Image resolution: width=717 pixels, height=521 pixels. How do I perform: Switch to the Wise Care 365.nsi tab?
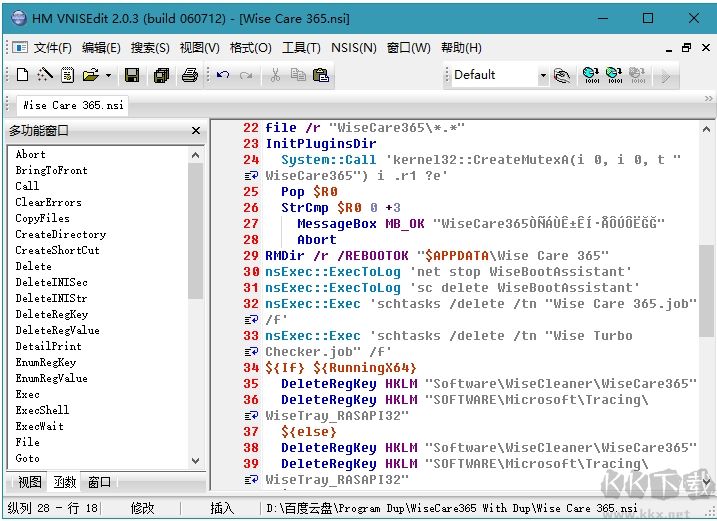tap(68, 105)
